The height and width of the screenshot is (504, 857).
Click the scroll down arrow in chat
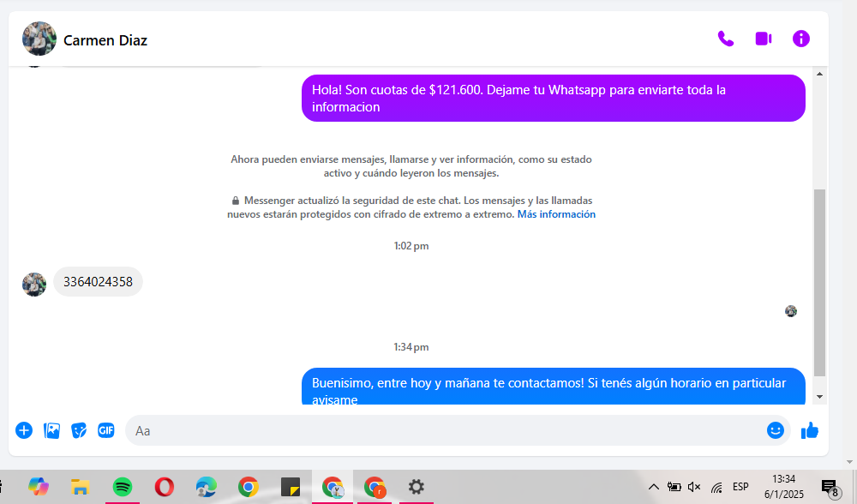tap(819, 397)
